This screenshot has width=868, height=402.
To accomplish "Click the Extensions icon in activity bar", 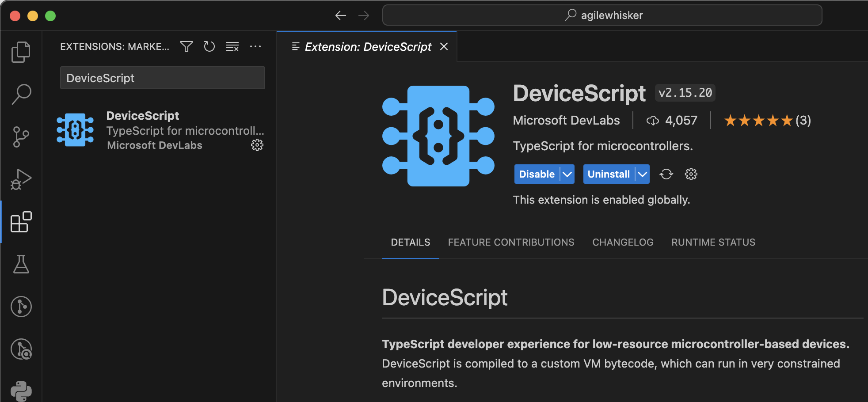I will point(20,222).
